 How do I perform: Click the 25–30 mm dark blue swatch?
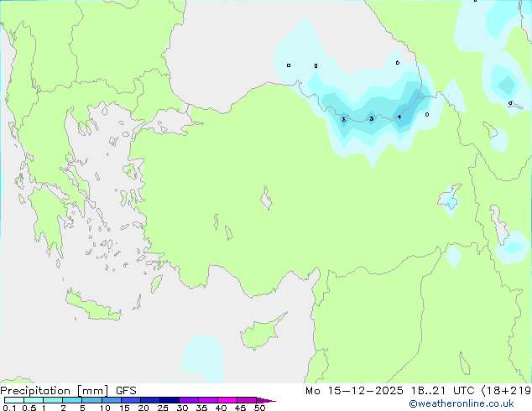click(x=170, y=400)
